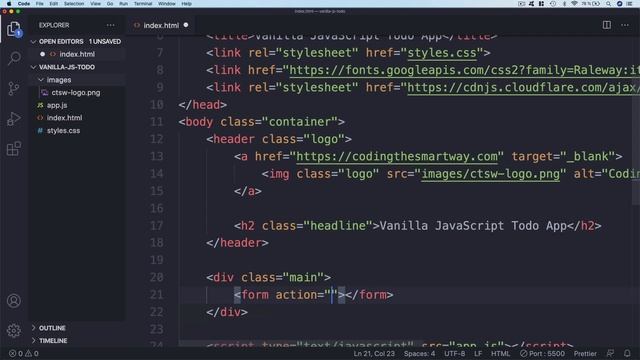Open the Code menu
Image resolution: width=640 pixels, height=360 pixels.
[x=24, y=4]
